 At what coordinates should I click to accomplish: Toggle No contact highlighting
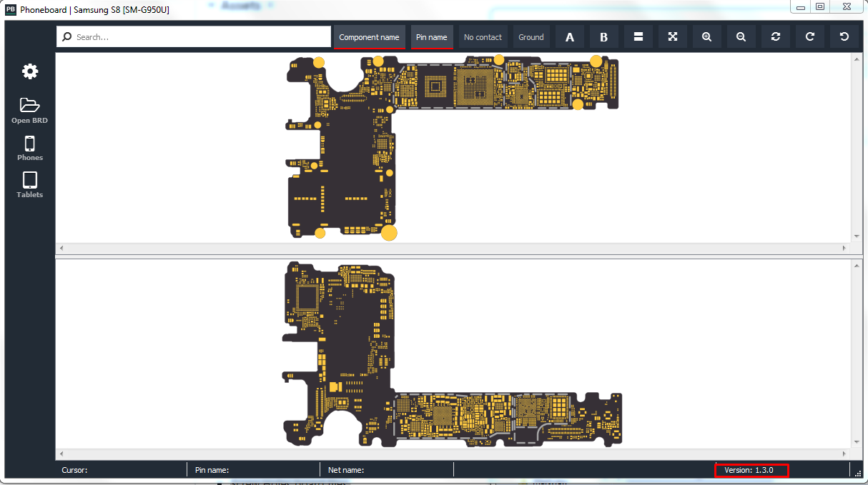pyautogui.click(x=483, y=37)
